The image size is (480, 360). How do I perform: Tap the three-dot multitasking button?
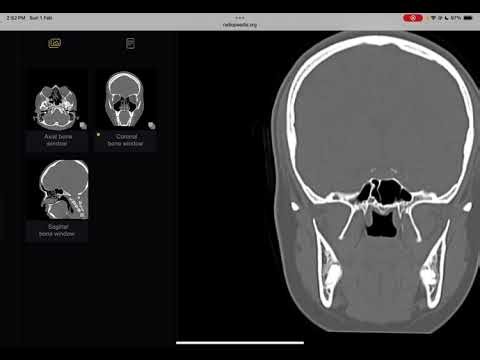240,17
